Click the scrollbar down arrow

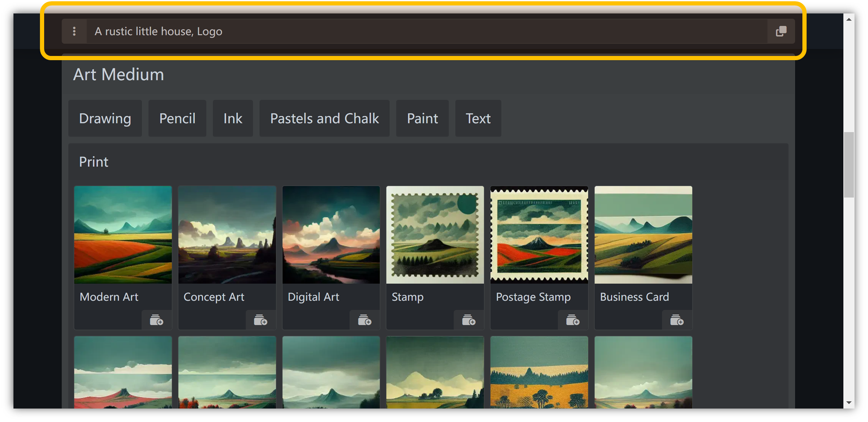[x=849, y=403]
